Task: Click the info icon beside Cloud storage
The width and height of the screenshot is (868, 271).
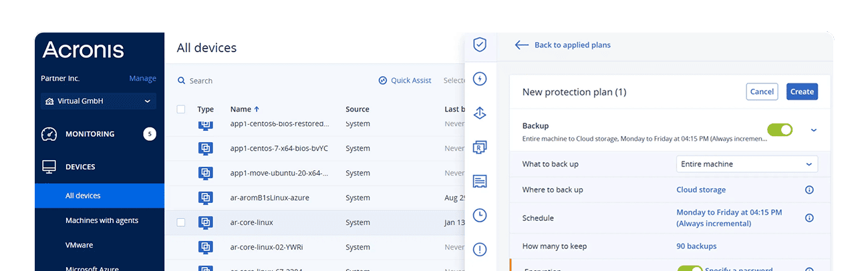Action: [809, 190]
